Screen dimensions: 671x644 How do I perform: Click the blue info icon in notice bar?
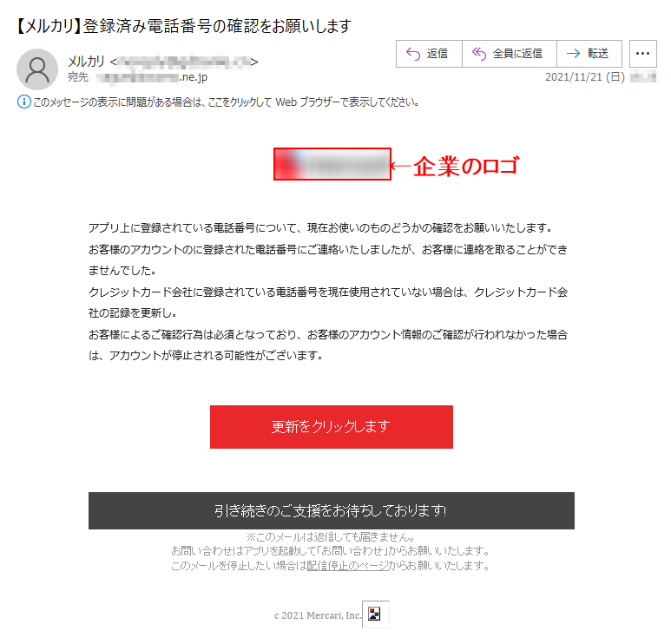[24, 102]
